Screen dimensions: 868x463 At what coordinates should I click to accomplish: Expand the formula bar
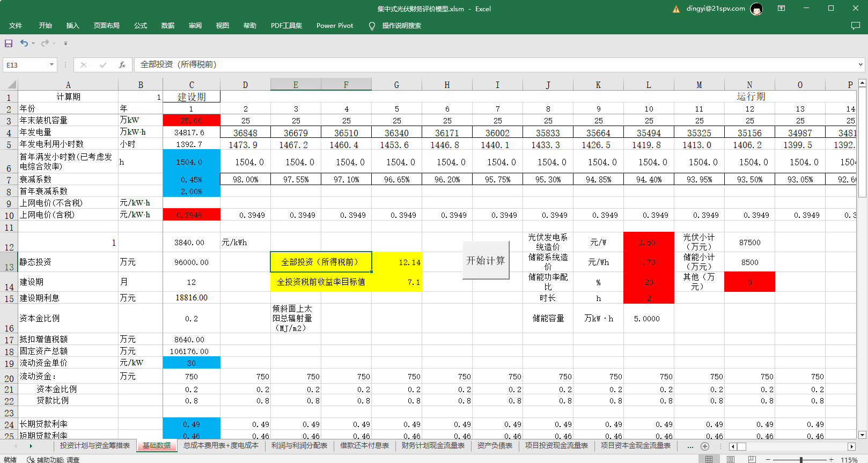tap(860, 64)
